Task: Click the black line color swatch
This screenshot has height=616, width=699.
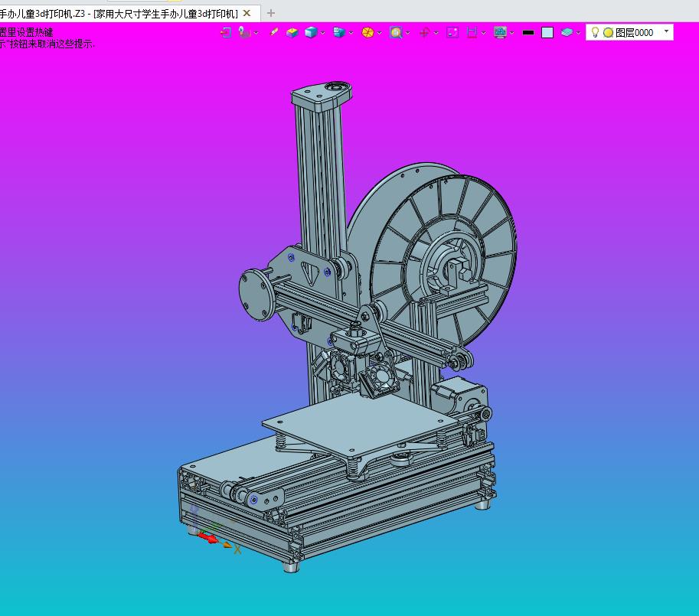Action: tap(528, 32)
